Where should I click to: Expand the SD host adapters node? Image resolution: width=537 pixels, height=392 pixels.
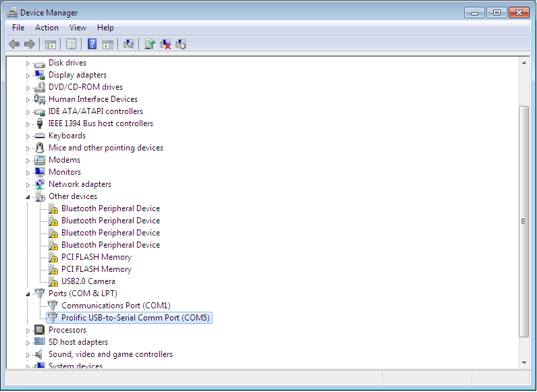coord(28,343)
